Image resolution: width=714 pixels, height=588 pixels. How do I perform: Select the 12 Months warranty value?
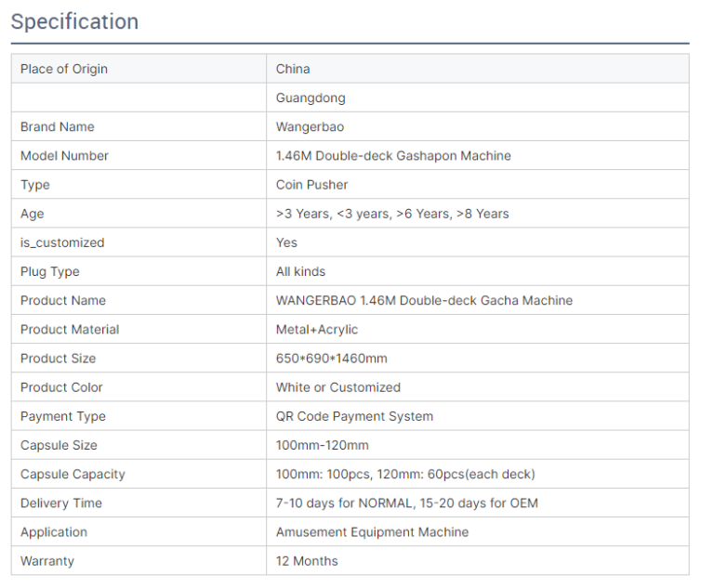click(x=307, y=560)
